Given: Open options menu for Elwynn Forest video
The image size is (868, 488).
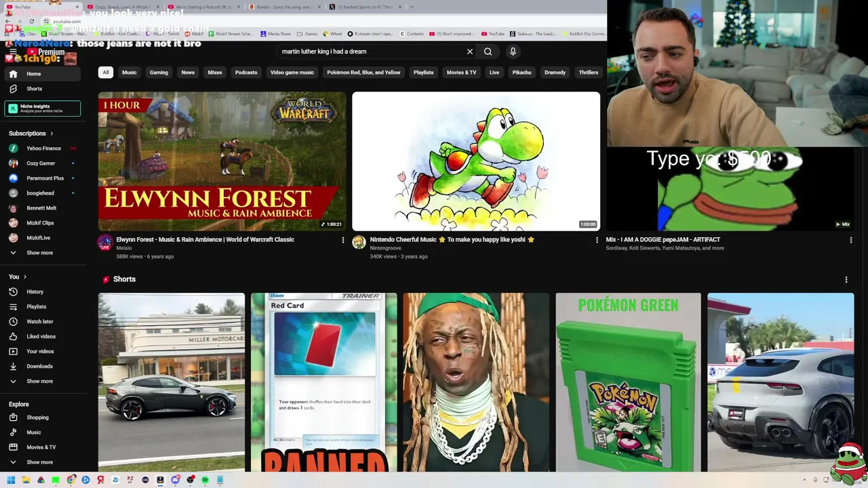Looking at the screenshot, I should [342, 240].
